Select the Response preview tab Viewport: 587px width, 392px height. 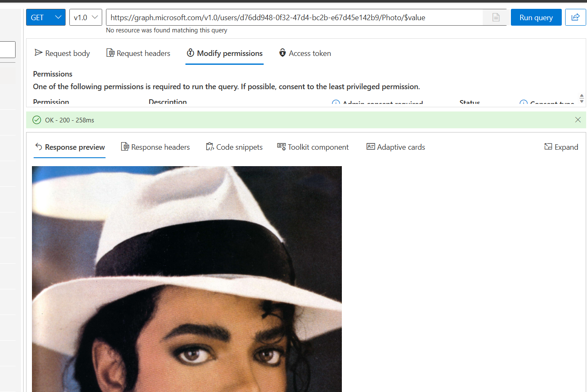click(69, 147)
